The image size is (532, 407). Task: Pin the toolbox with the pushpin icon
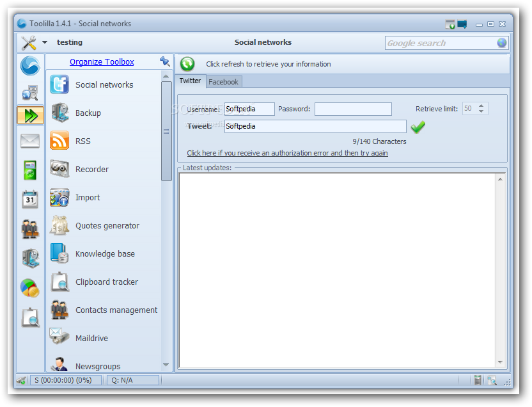(164, 61)
